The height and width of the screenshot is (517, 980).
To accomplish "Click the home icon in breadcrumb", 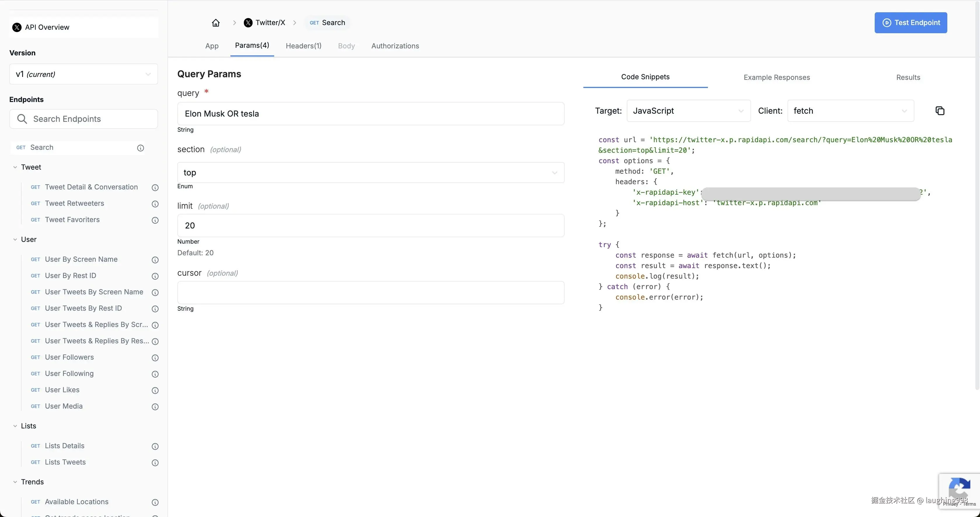I will (216, 23).
